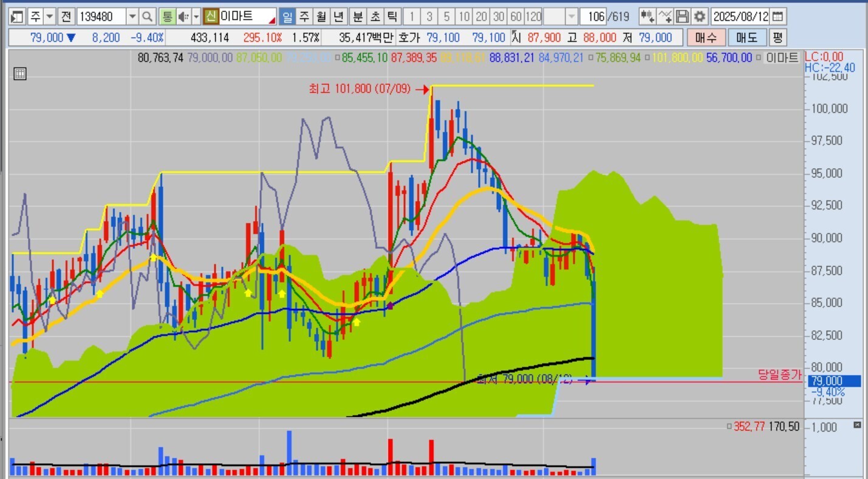Choose interval 120
868x479 pixels.
click(533, 16)
